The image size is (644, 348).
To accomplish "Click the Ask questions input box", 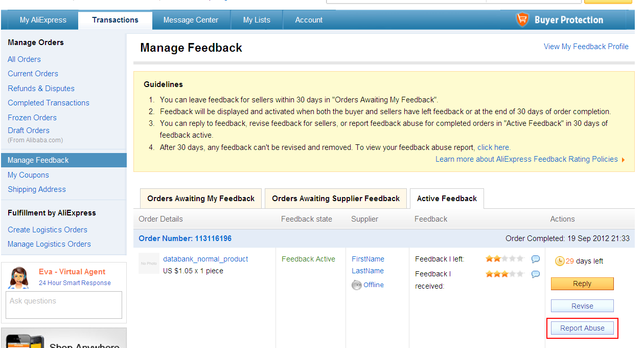I will pos(64,305).
